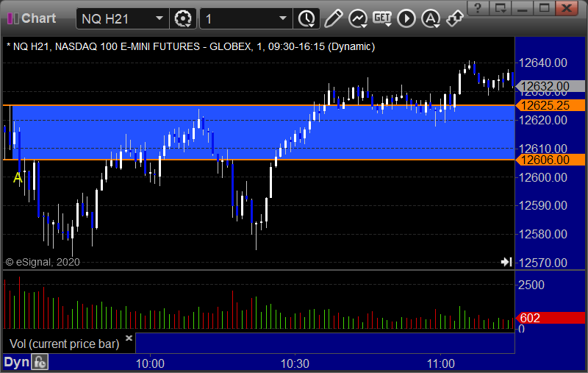Click the 12610.00 price axis label
The height and width of the screenshot is (373, 588).
(x=542, y=149)
